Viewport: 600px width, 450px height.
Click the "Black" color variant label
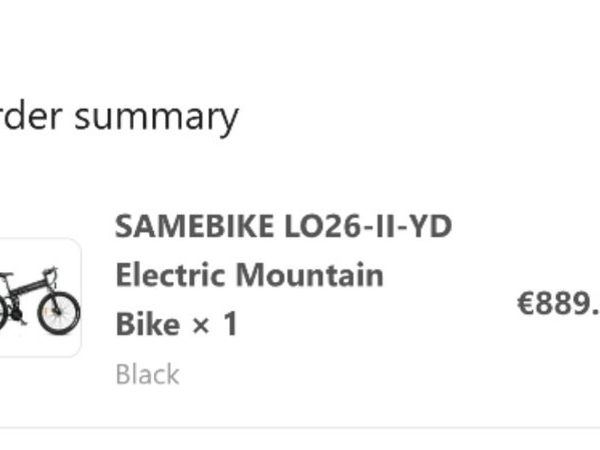click(x=147, y=375)
